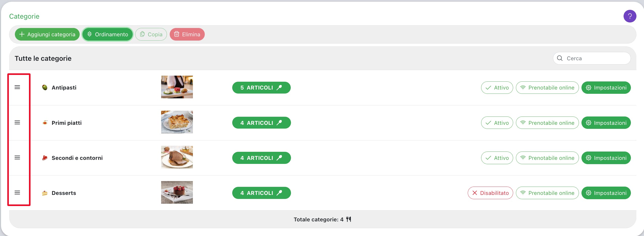Toggle the Attivo status for Antipasti

(497, 87)
